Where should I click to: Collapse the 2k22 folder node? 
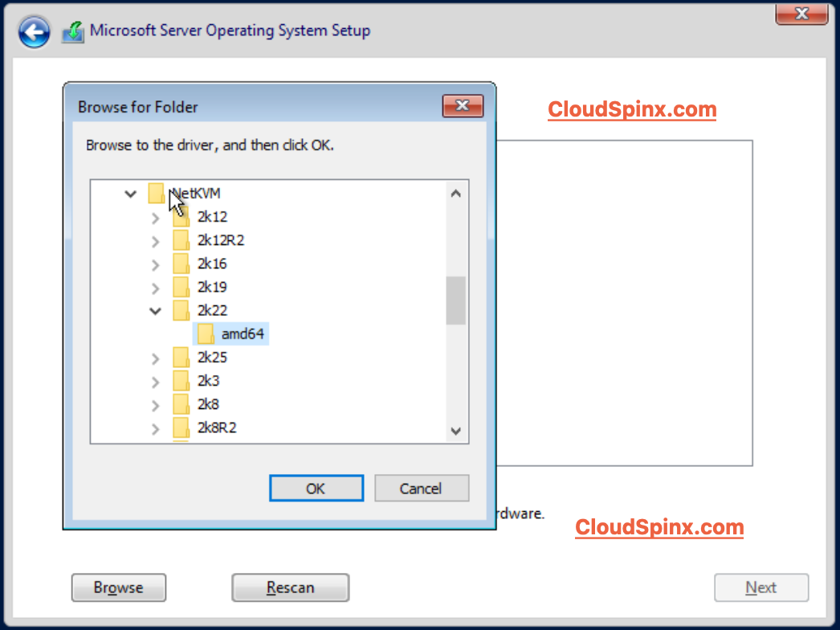pyautogui.click(x=156, y=311)
